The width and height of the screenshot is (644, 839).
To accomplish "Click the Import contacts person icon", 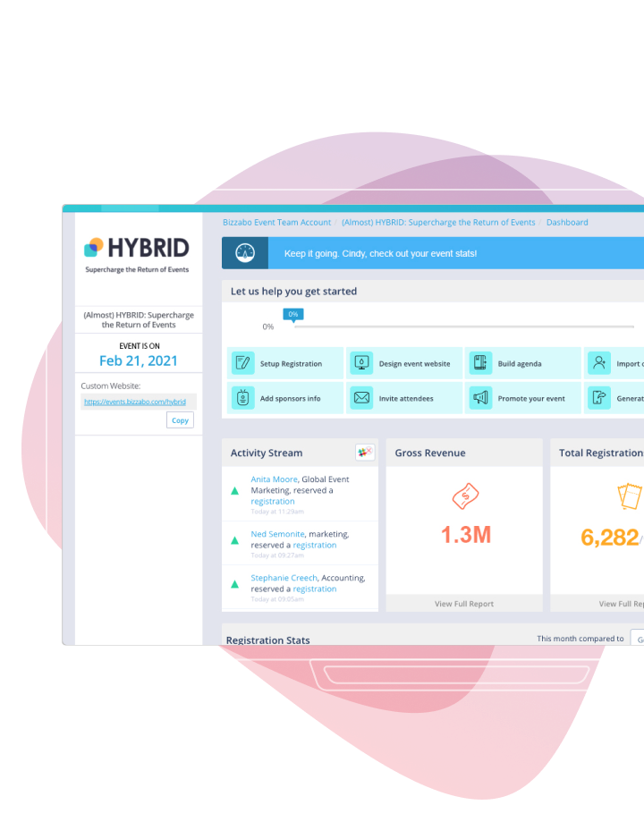I will [x=599, y=363].
